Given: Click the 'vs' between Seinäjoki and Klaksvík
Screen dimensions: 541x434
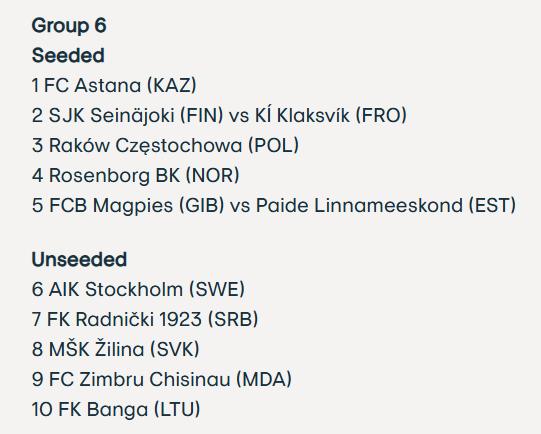Looking at the screenshot, I should click(239, 116).
